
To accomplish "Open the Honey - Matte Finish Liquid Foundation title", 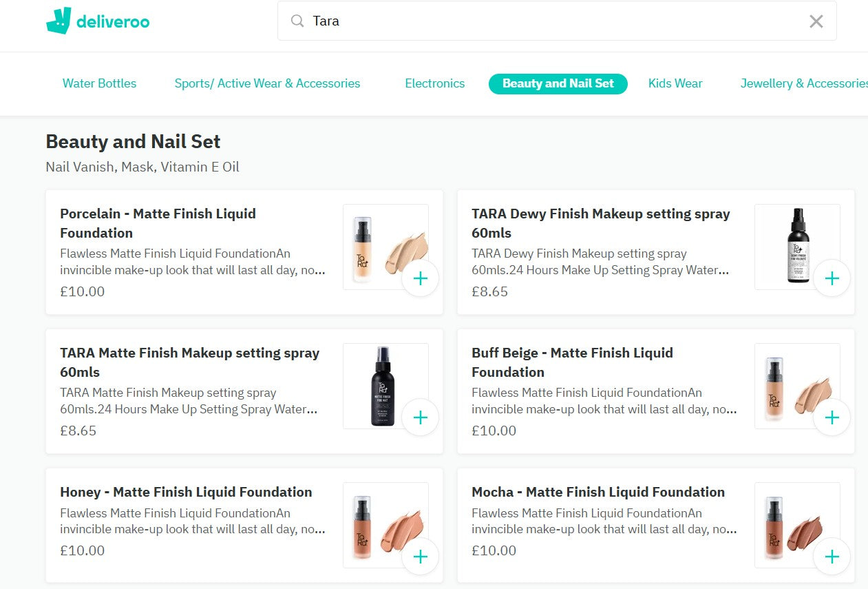I will click(186, 492).
